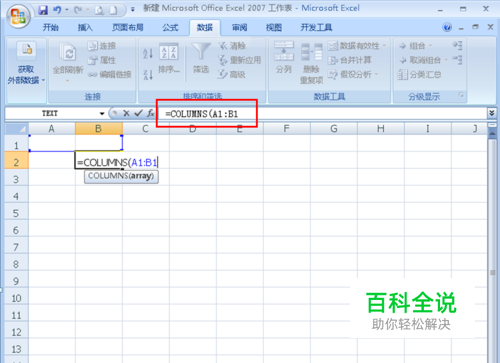
Task: Open 分级显示 dialog launcher
Action: (461, 96)
